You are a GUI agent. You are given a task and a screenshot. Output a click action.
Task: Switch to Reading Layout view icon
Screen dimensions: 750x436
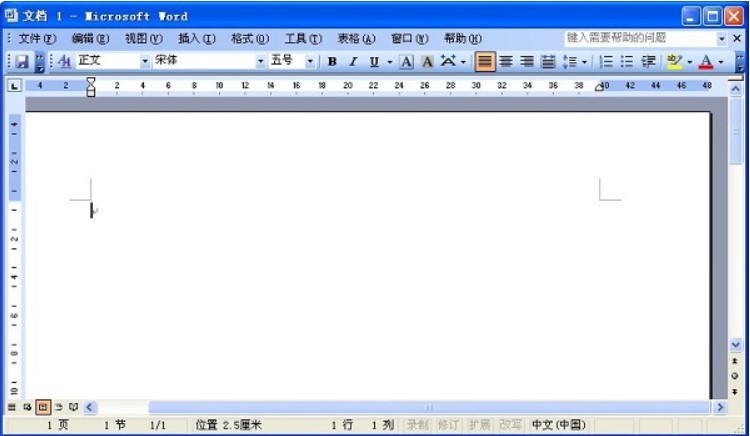point(73,407)
